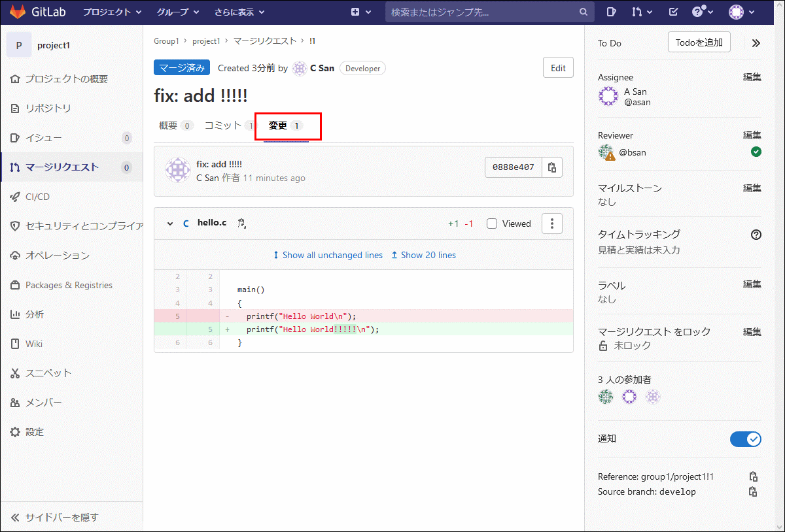Edit the ラベル with 編集
Viewport: 785px width, 532px height.
[752, 284]
